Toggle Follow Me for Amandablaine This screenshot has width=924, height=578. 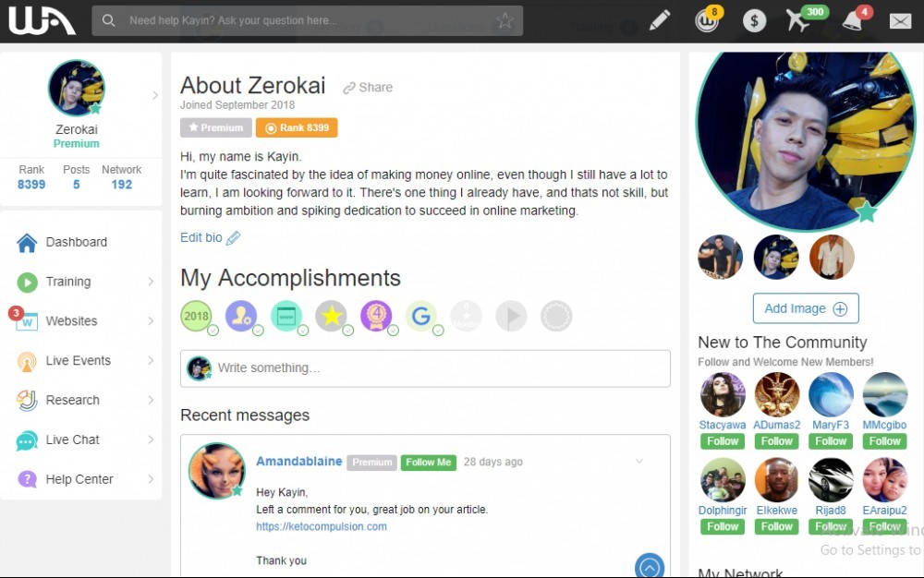click(429, 463)
